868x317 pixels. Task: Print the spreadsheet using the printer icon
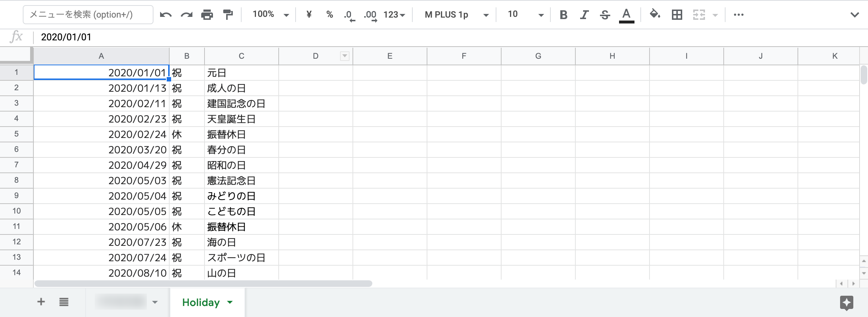[207, 15]
